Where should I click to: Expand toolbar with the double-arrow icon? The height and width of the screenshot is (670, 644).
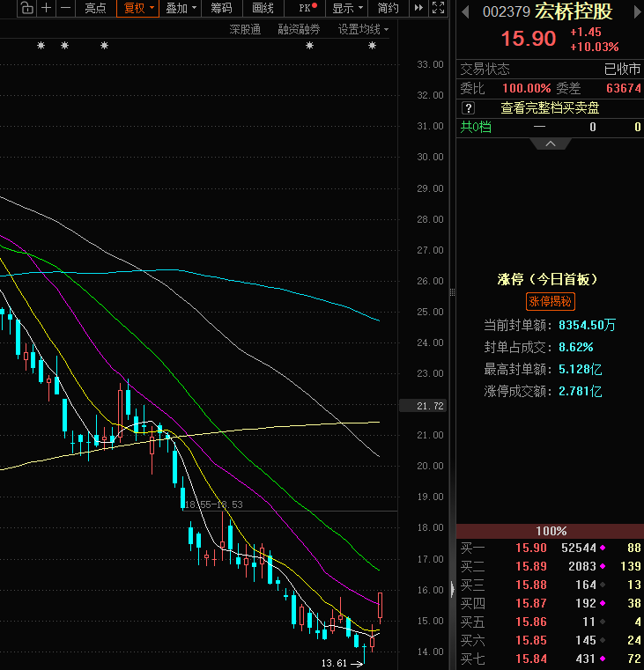coord(418,8)
